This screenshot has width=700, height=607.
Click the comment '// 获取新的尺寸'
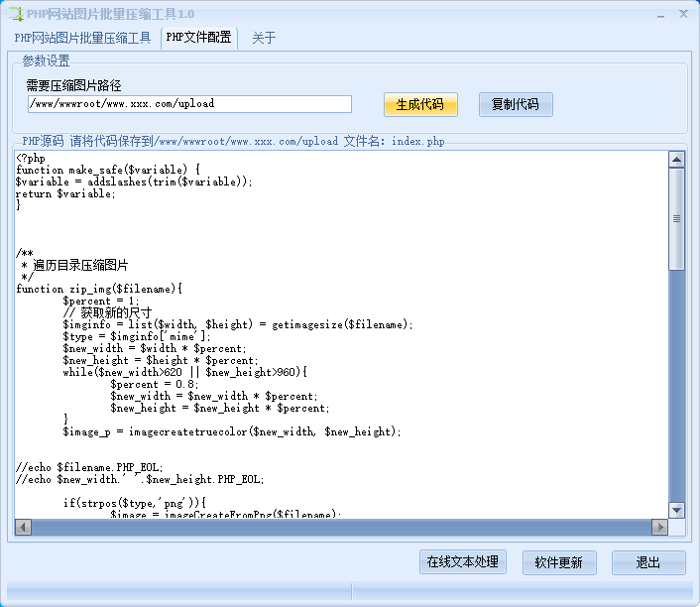coord(108,312)
